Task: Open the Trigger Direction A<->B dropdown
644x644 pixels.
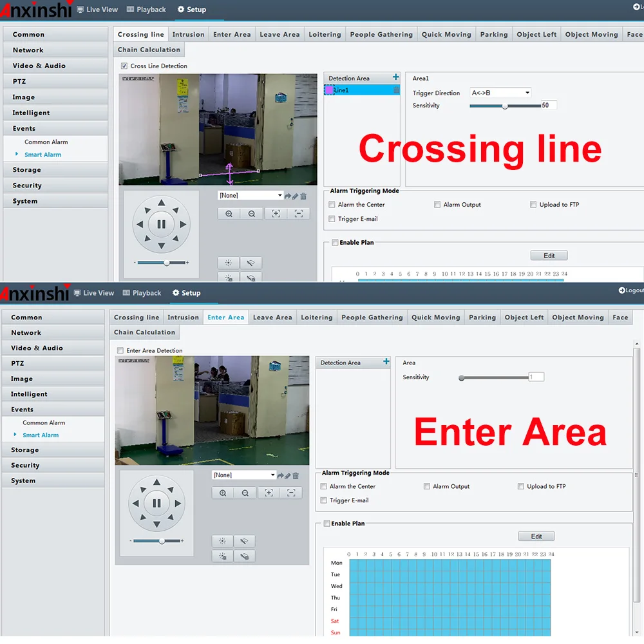Action: (x=500, y=93)
